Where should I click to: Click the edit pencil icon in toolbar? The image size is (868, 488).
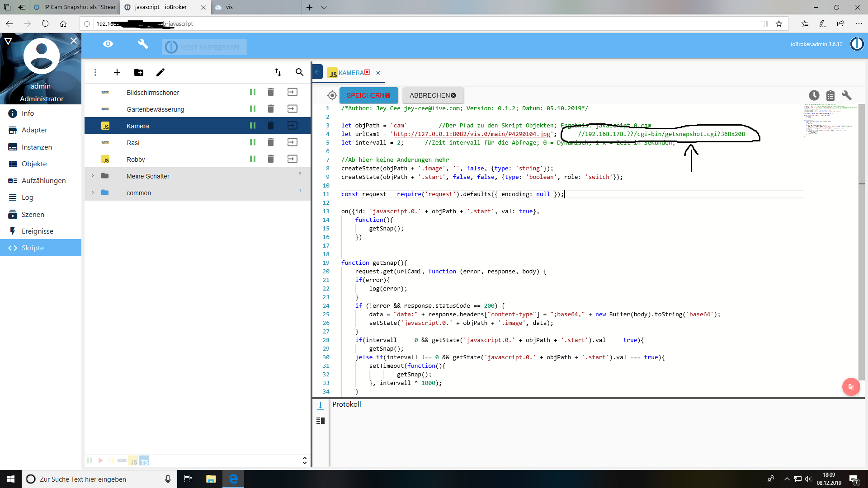point(160,72)
